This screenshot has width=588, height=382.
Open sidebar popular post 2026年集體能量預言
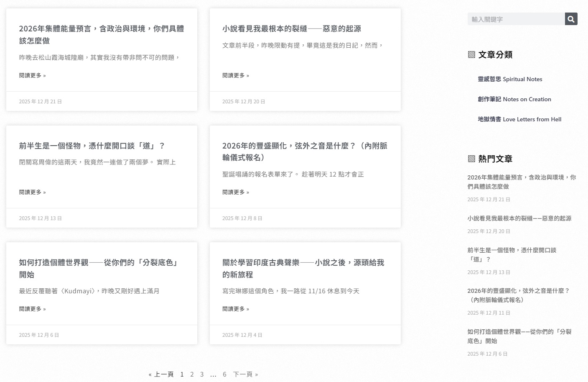pyautogui.click(x=521, y=182)
